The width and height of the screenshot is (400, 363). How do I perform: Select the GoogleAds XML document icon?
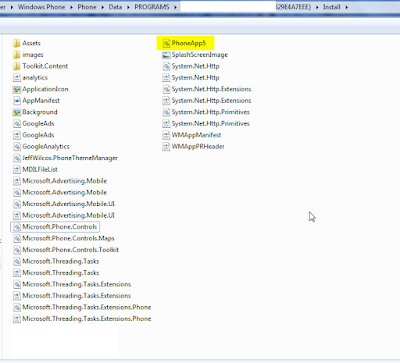(x=17, y=135)
